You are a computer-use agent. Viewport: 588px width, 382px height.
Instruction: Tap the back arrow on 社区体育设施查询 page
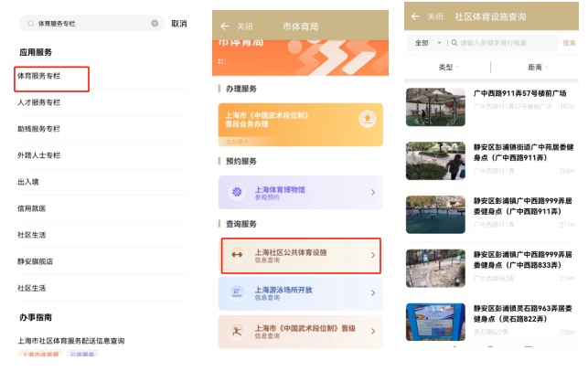pos(415,16)
